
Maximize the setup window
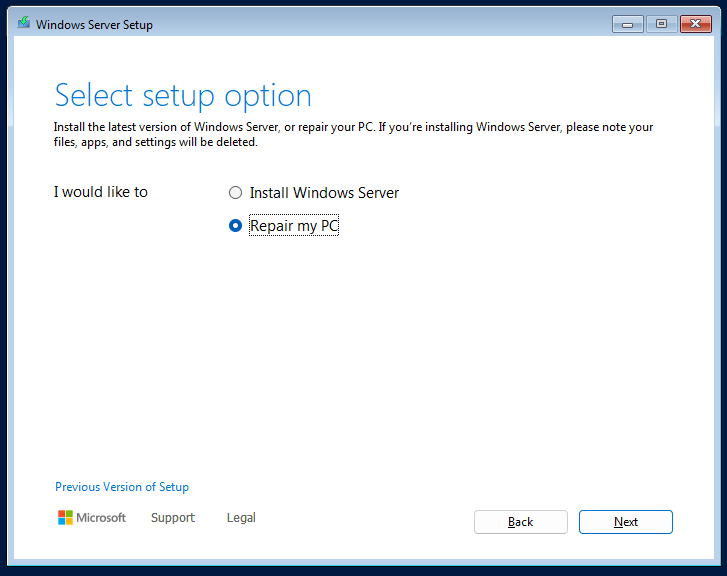point(660,24)
